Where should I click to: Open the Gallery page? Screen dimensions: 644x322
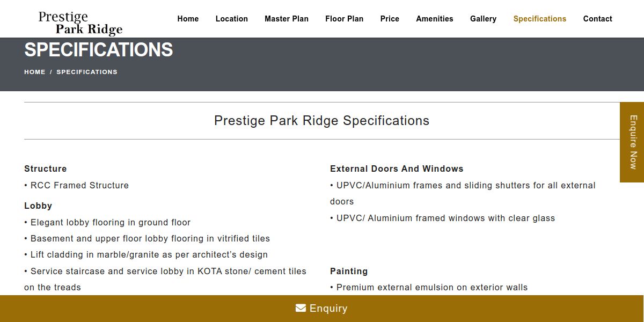[x=483, y=19]
